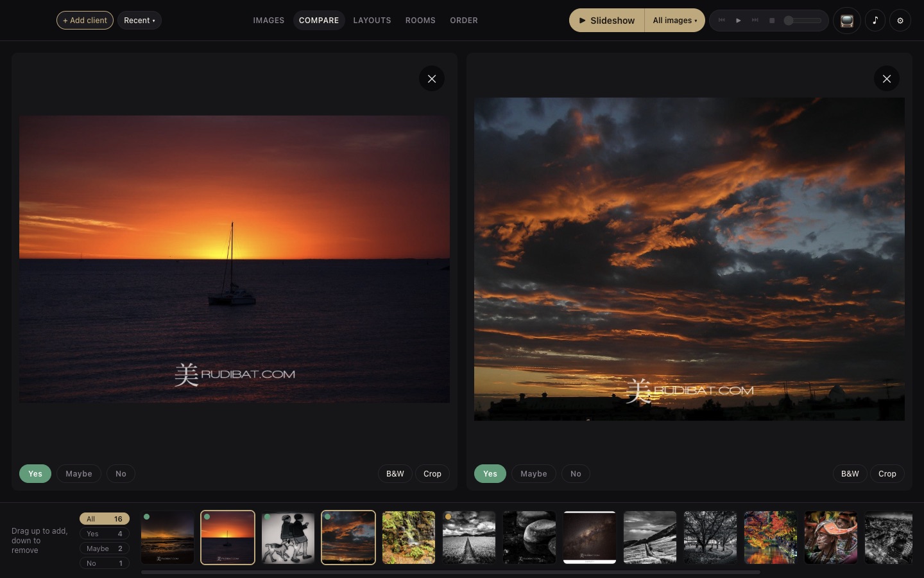Play the slideshow from playback controls
The width and height of the screenshot is (924, 578).
pyautogui.click(x=739, y=21)
